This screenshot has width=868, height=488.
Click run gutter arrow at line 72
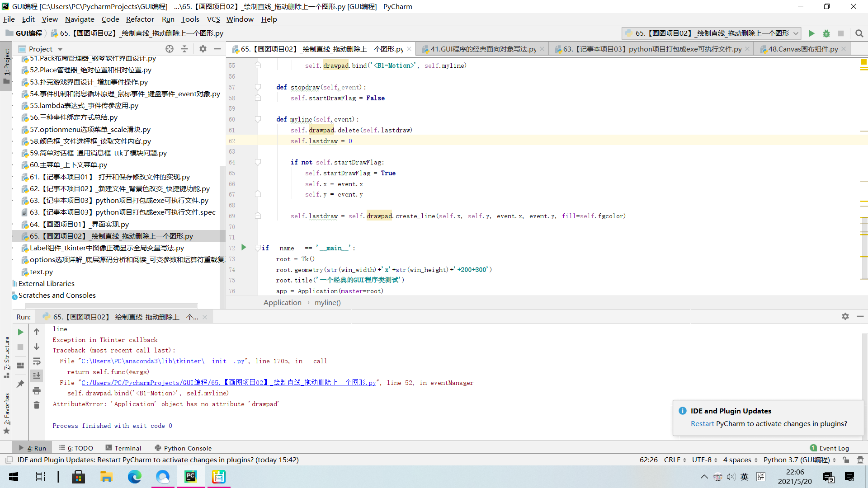244,247
